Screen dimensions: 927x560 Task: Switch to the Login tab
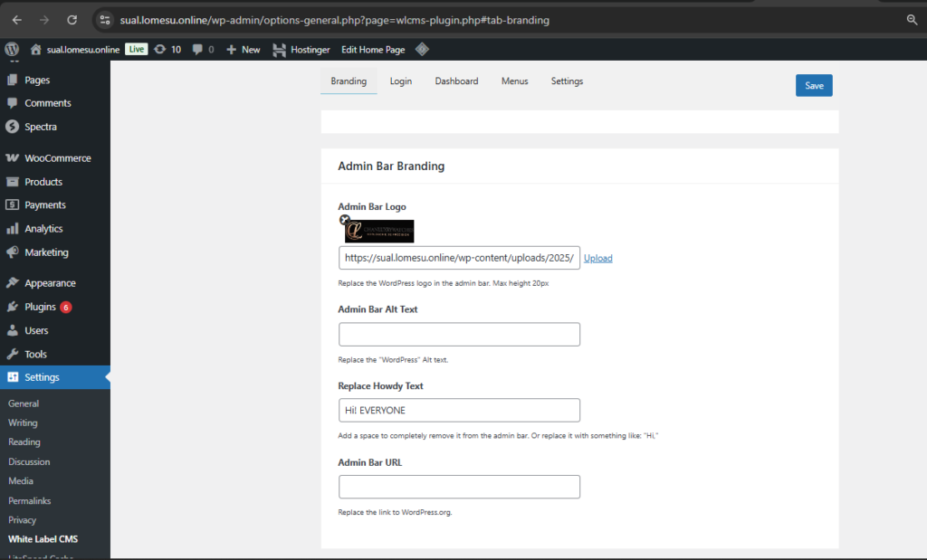[401, 81]
